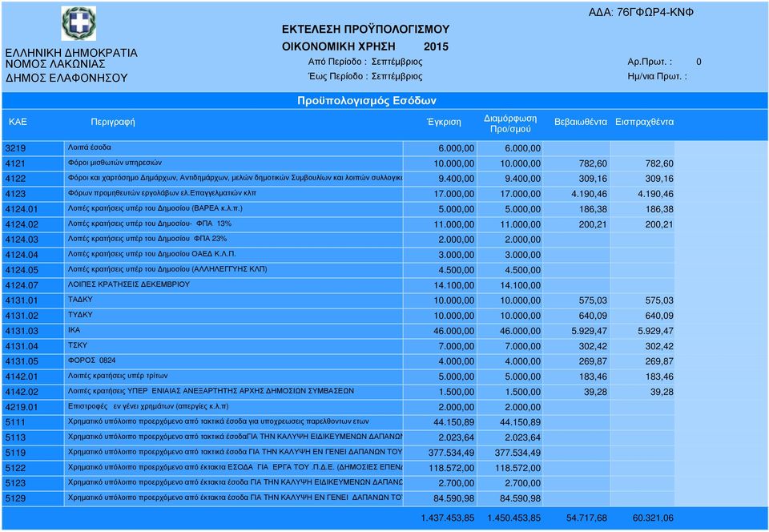Click Βεβαιωθέντα value 5.929,47
The image size is (769, 532).
pos(590,330)
